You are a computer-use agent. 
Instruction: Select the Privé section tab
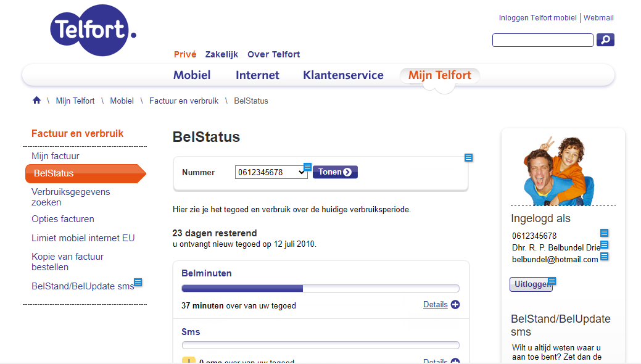pos(185,54)
